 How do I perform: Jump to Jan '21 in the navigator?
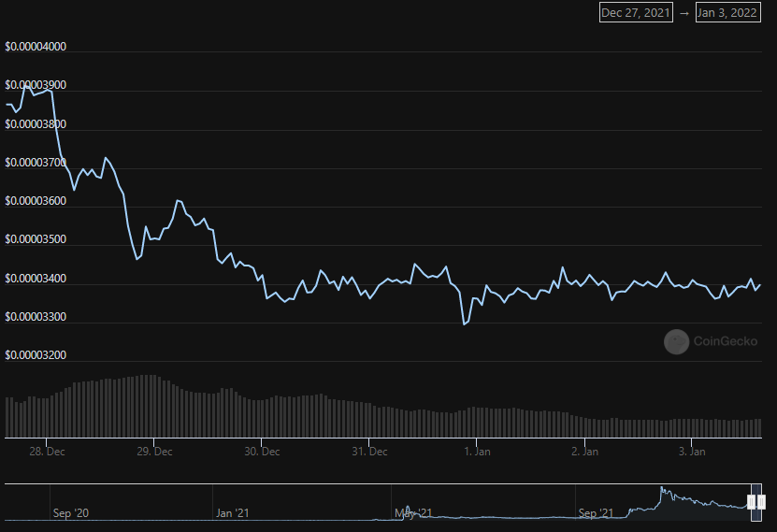click(x=232, y=513)
